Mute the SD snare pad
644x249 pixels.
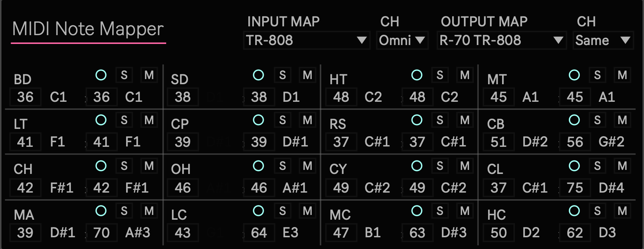tap(307, 75)
